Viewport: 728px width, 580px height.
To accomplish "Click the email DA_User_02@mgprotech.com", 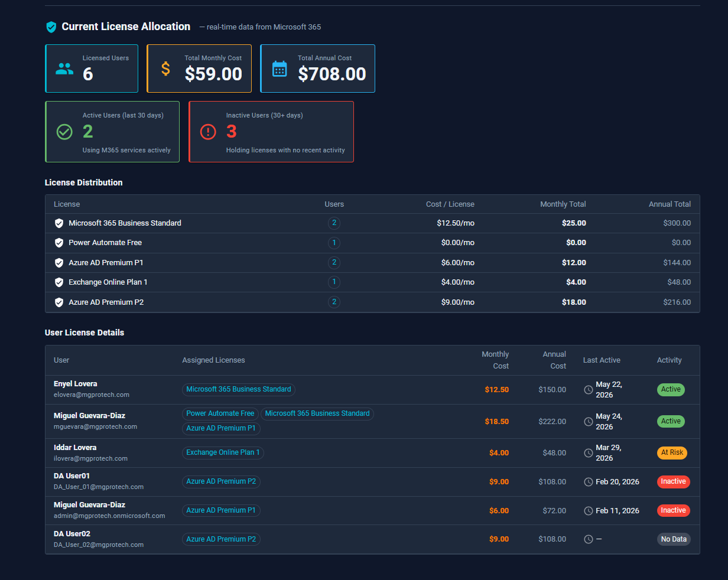I will [x=99, y=545].
